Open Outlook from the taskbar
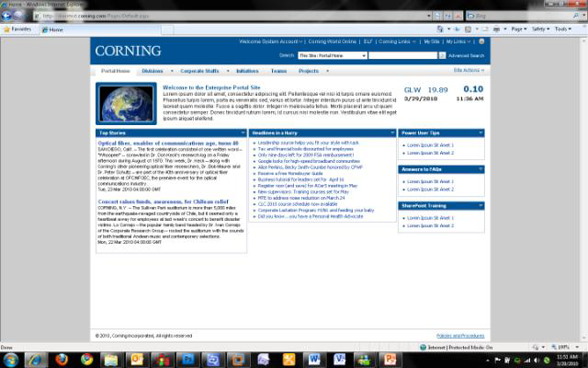588x368 pixels. [x=137, y=360]
